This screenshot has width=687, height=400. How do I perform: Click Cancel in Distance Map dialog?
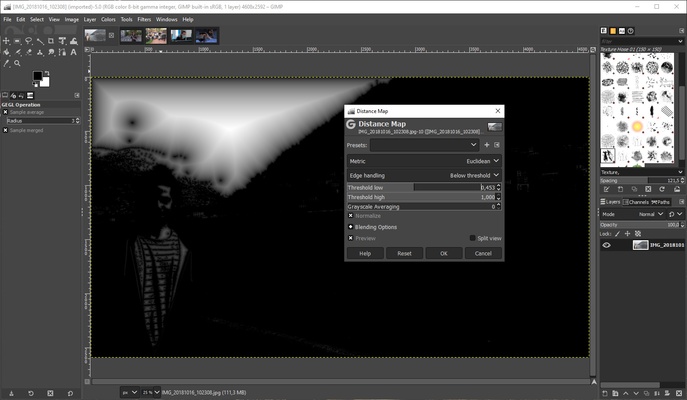483,253
